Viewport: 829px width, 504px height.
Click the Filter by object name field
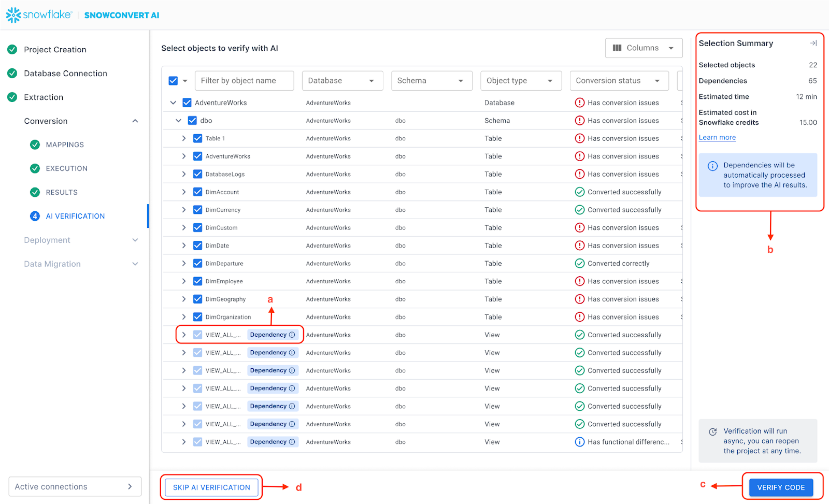click(x=244, y=81)
